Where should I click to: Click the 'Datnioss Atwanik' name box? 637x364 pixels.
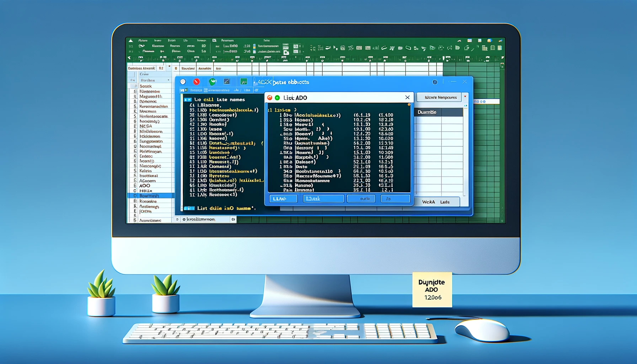(x=142, y=68)
